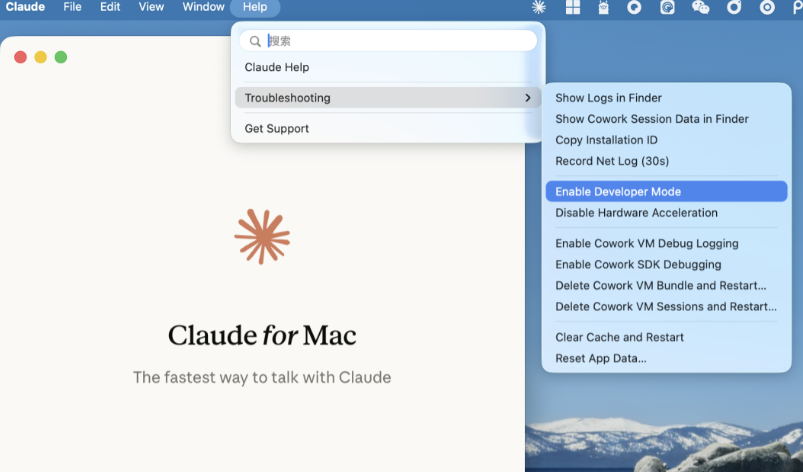Click the orange Claude starburst logo
This screenshot has width=803, height=472.
click(x=262, y=237)
